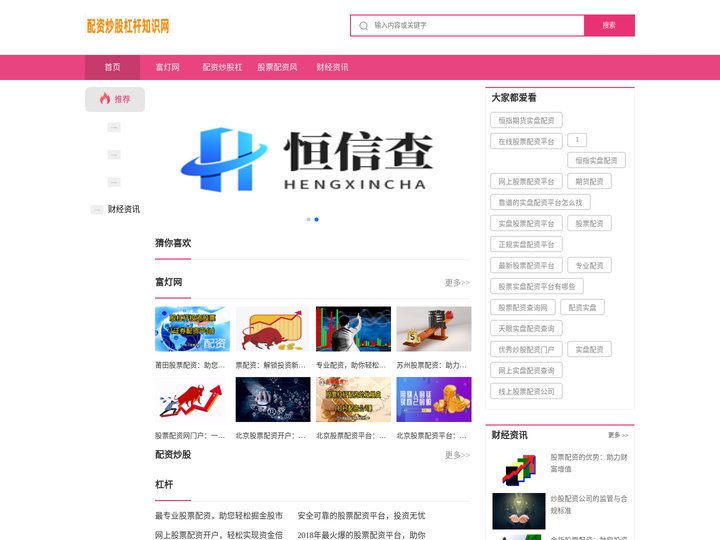Viewport: 720px width, 540px height.
Task: Open 更多>> next to 配资炒股 section
Action: 457,455
